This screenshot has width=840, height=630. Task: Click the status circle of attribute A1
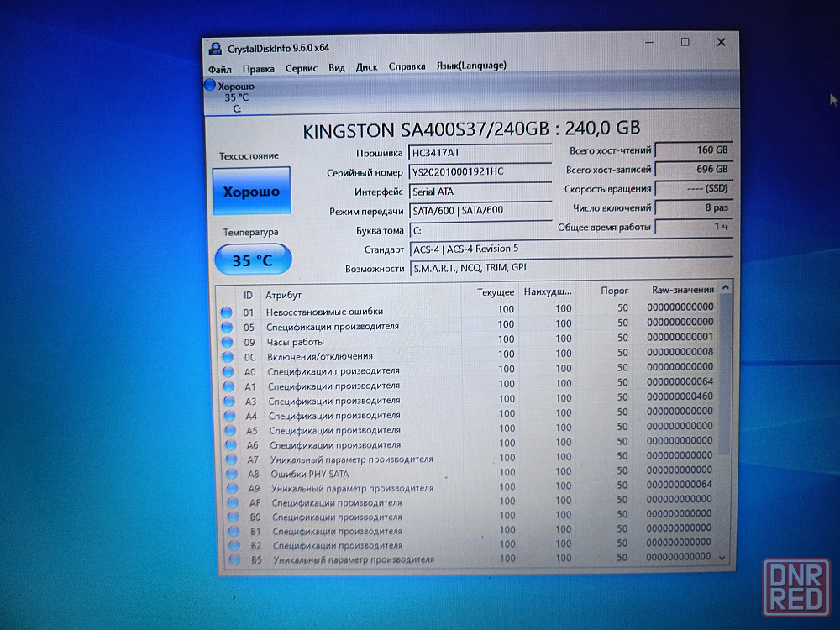point(229,386)
